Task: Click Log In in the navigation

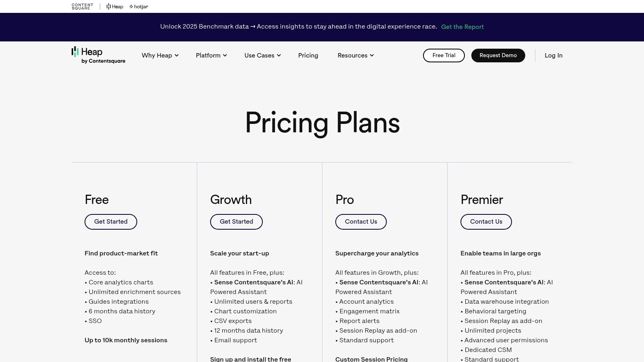Action: pyautogui.click(x=553, y=56)
